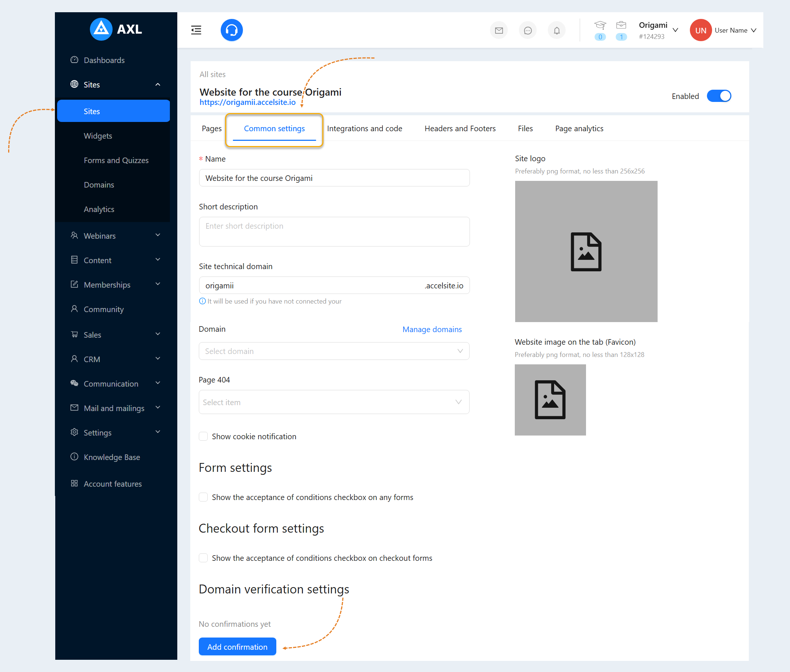The width and height of the screenshot is (790, 672).
Task: Open the Manage domains link
Action: click(432, 329)
